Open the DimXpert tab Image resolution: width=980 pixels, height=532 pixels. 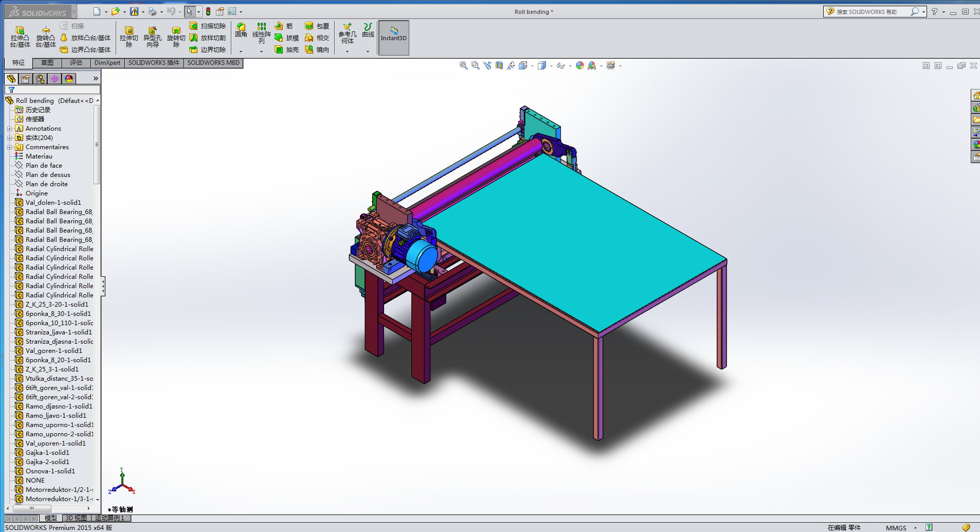click(107, 63)
